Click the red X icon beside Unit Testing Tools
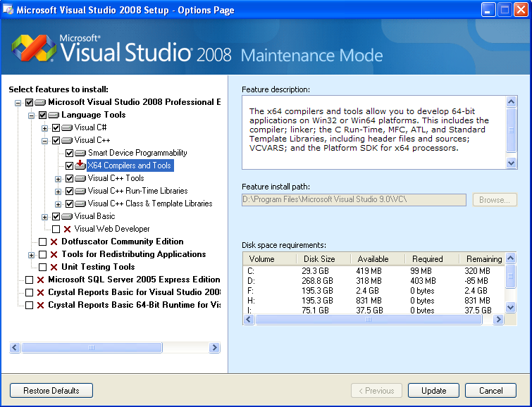532x407 pixels. (x=54, y=267)
